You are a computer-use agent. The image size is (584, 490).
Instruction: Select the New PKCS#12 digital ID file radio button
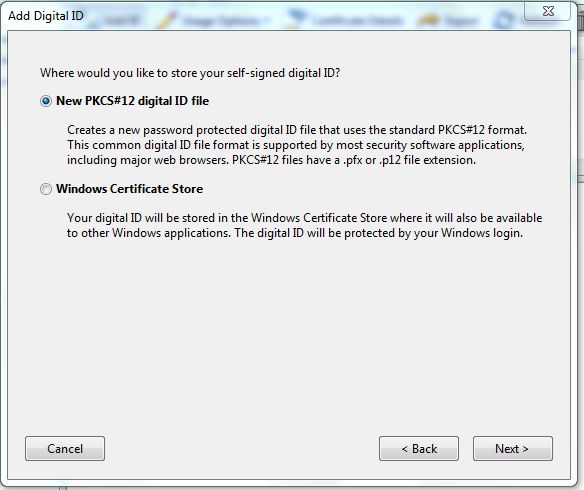pos(46,101)
